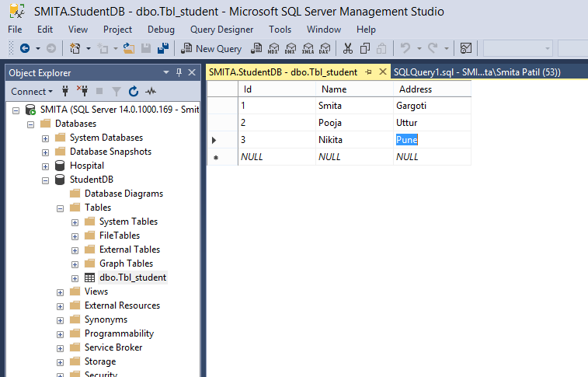The height and width of the screenshot is (377, 588).
Task: Click the DMX query icon
Action: point(291,48)
